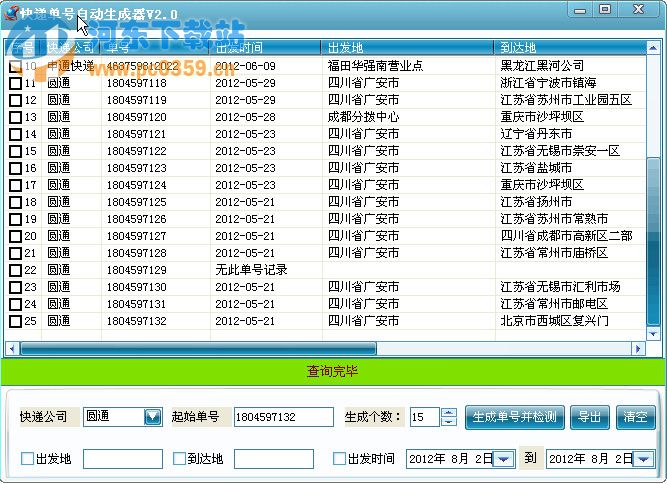Select the 辽宁省丹东市 destination cell

pyautogui.click(x=536, y=134)
